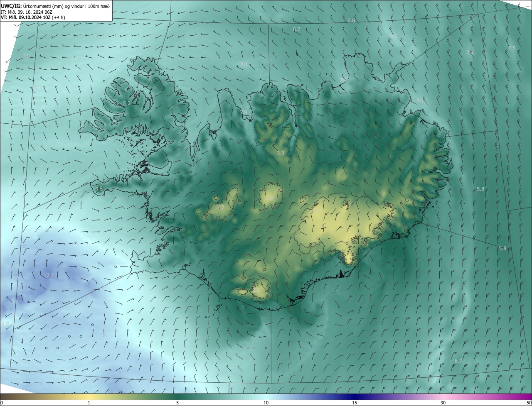The image size is (532, 406).
Task: Click the 5.2 value in the Westfjords
Action: pos(127,103)
